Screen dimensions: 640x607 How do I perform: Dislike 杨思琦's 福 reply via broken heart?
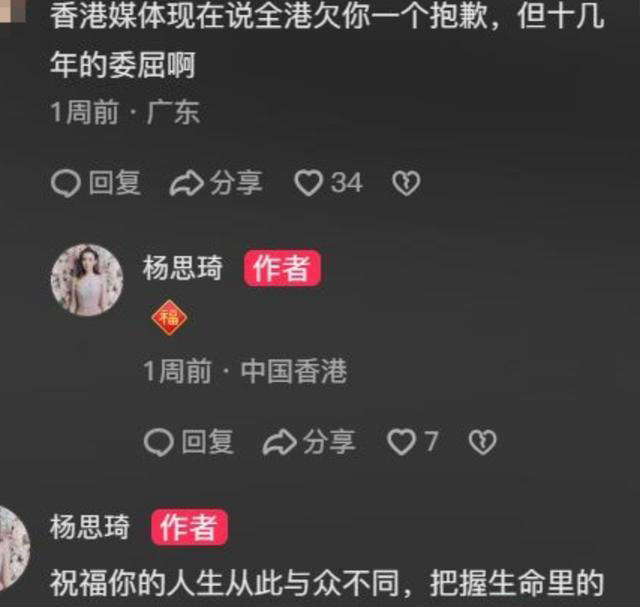click(482, 442)
